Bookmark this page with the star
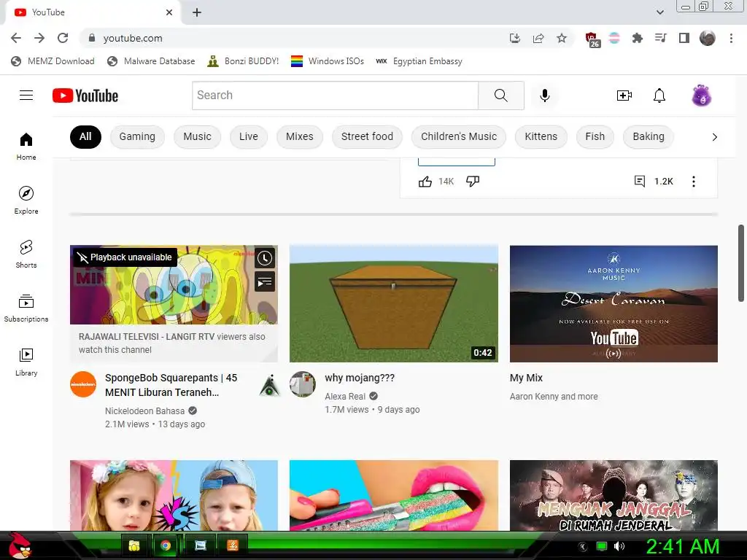Image resolution: width=747 pixels, height=560 pixels. (562, 38)
